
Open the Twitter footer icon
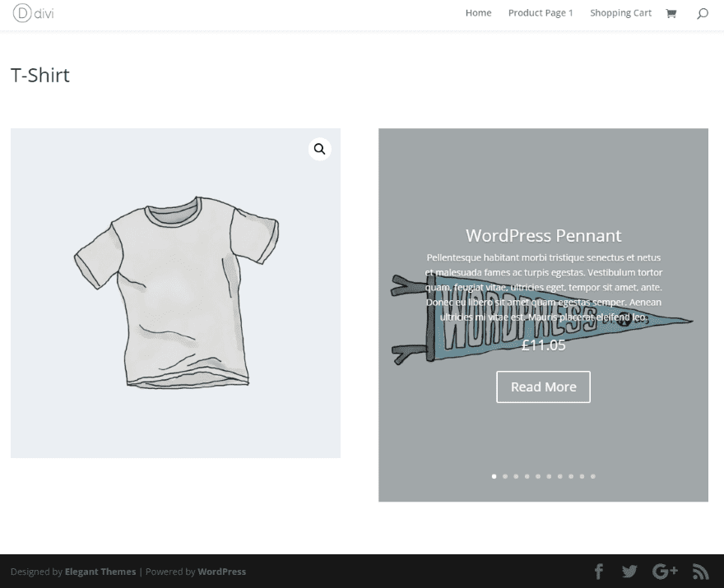coord(629,572)
